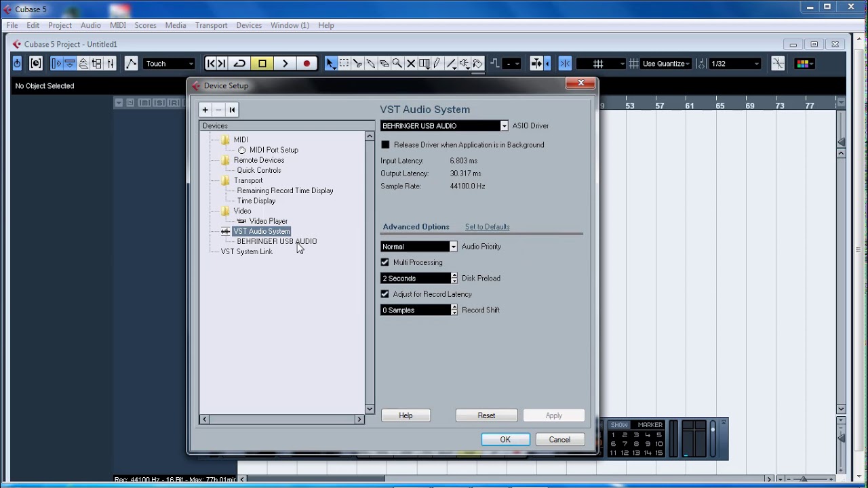Open the Transport menu
Image resolution: width=868 pixels, height=488 pixels.
click(x=211, y=25)
